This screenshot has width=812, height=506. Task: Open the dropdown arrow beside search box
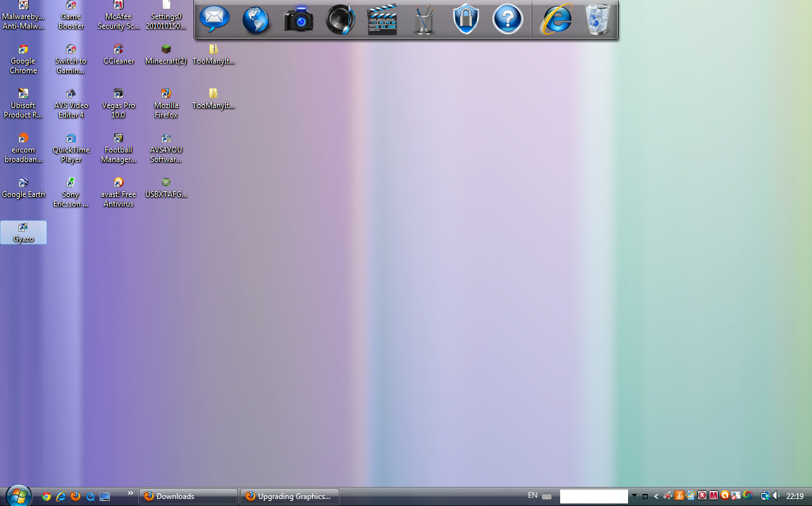coord(634,495)
